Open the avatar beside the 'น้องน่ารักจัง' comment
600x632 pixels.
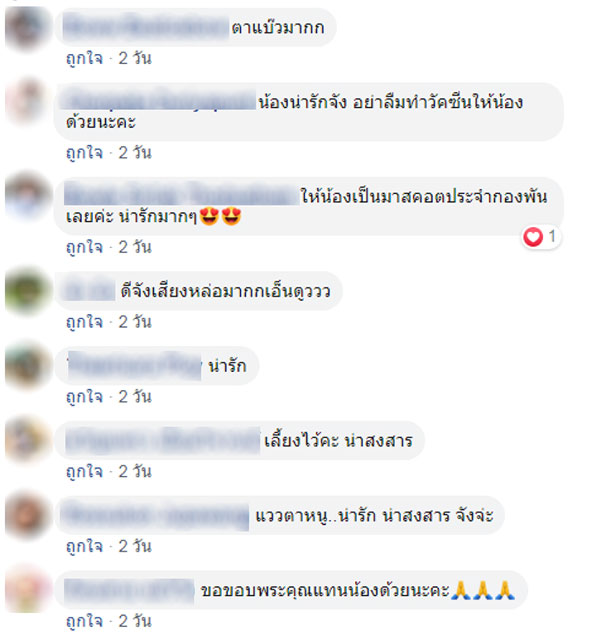pos(27,101)
